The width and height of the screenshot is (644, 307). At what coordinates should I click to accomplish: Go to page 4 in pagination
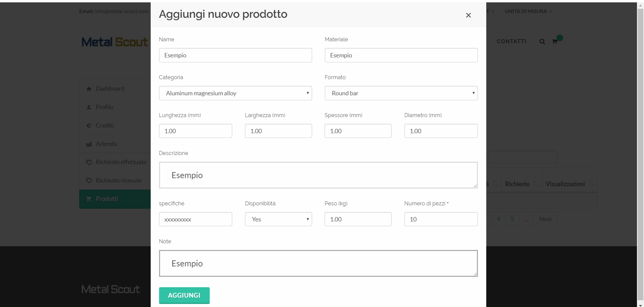point(498,219)
